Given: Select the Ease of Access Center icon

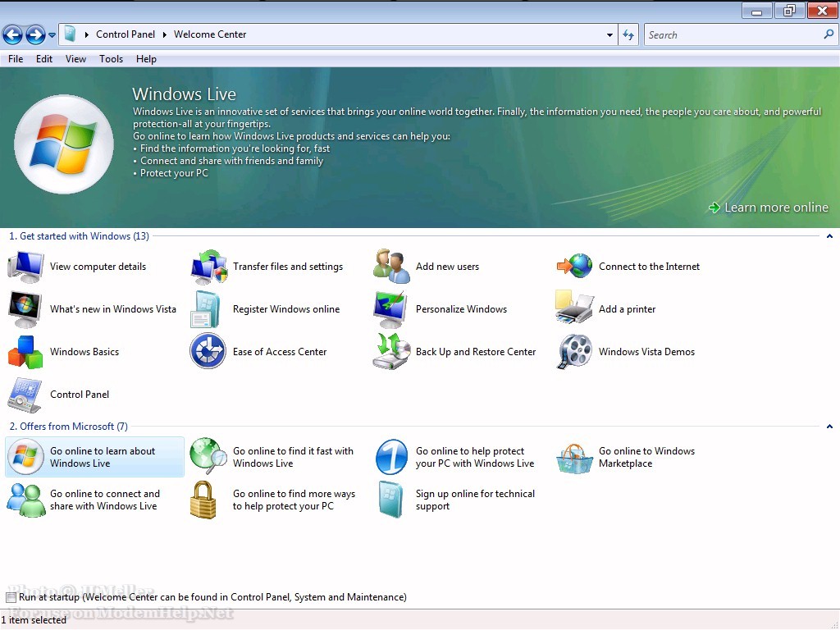Looking at the screenshot, I should pos(208,351).
